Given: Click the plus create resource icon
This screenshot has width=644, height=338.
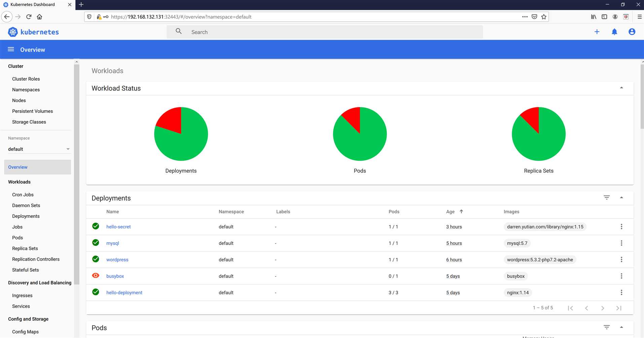Looking at the screenshot, I should tap(597, 32).
